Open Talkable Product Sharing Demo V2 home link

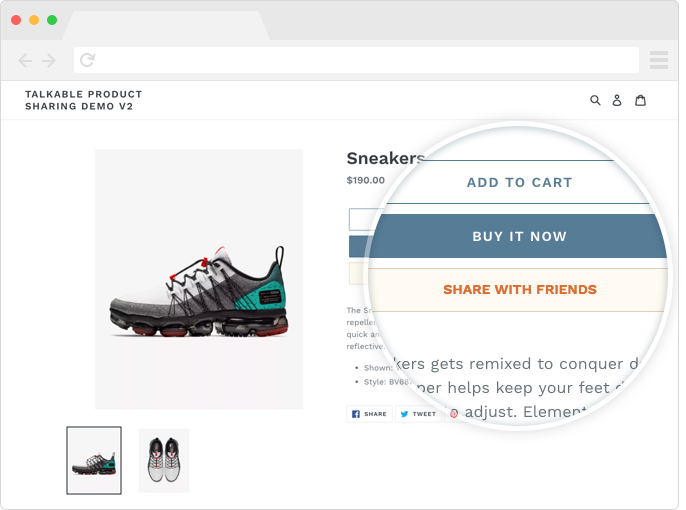point(83,100)
